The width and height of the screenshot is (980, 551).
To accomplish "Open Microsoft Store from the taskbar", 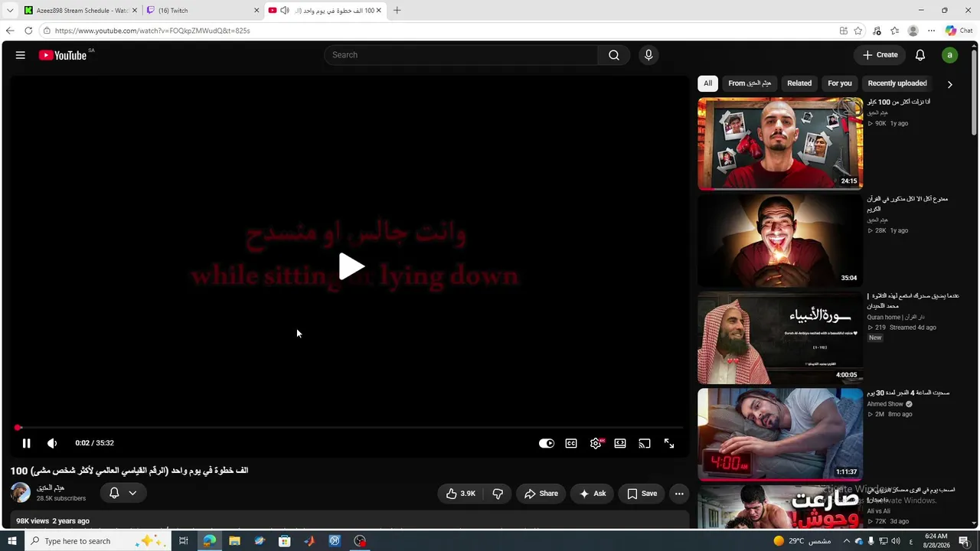I will [285, 541].
